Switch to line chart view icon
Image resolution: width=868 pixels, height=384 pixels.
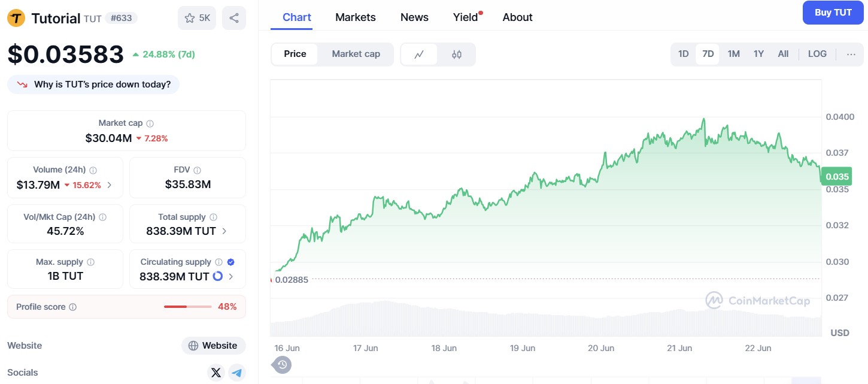(x=419, y=55)
